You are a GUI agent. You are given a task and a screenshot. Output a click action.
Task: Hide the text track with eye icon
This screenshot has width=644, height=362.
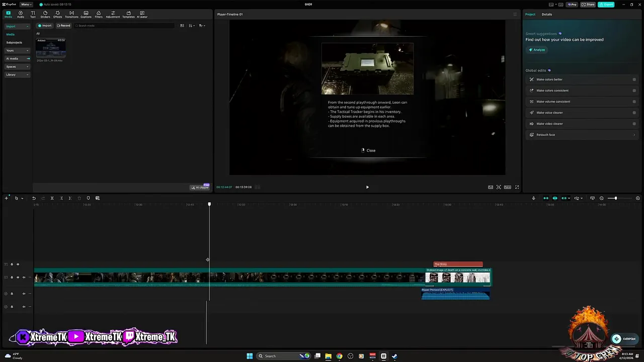(x=18, y=264)
